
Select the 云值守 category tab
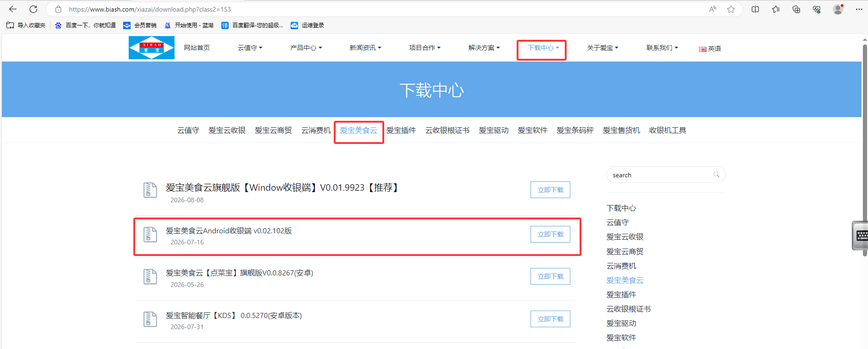pos(188,131)
